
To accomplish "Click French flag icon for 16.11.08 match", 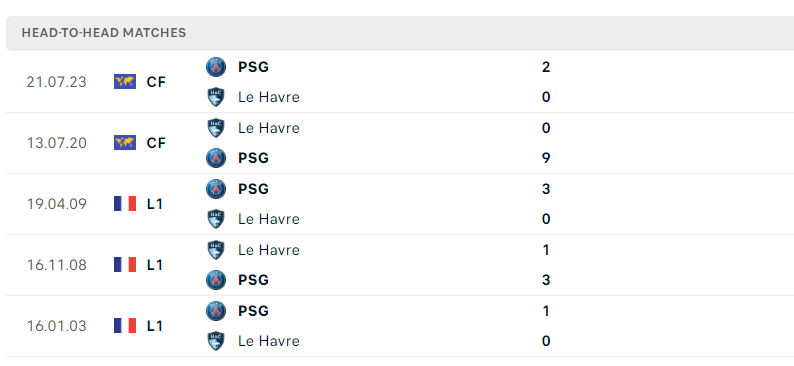I will tap(125, 265).
